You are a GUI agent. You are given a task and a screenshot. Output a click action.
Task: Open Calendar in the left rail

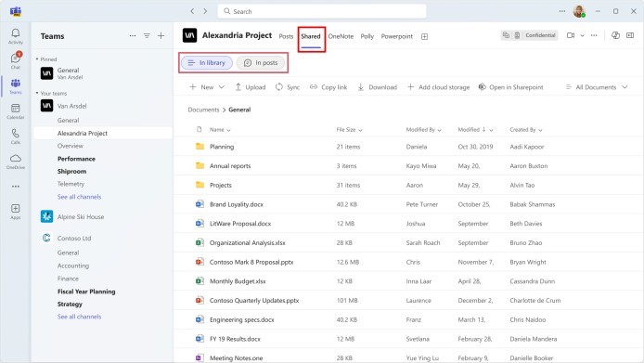16,111
